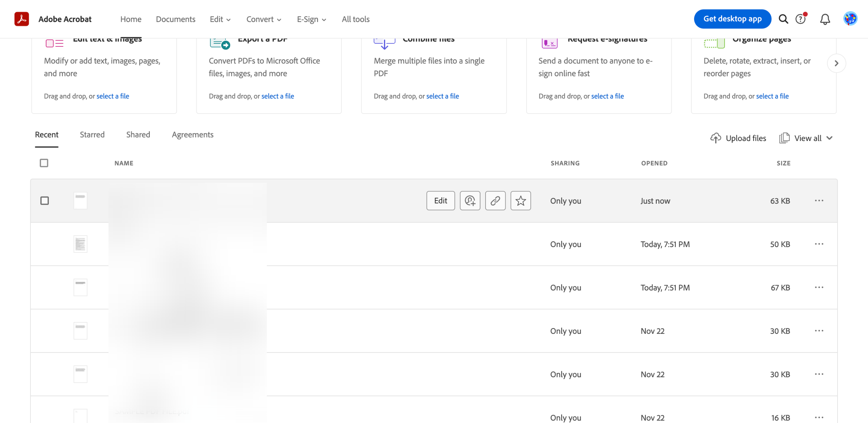
Task: Star the first file
Action: [x=520, y=201]
